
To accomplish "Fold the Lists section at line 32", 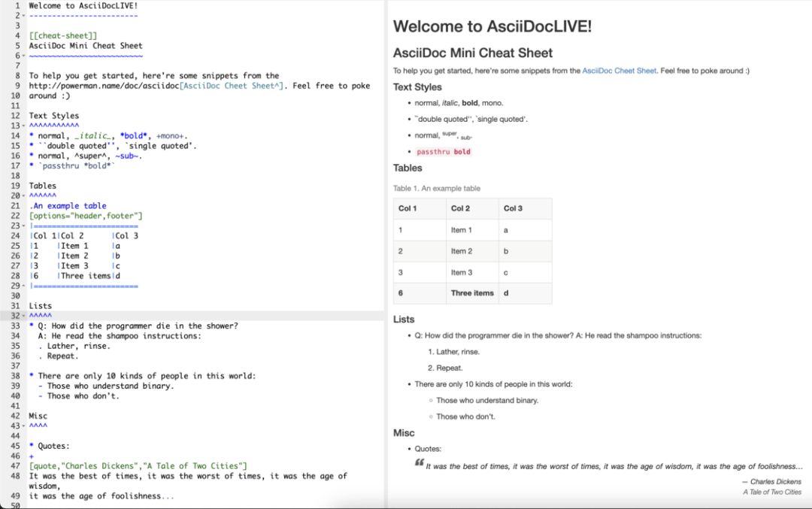I will tap(24, 316).
